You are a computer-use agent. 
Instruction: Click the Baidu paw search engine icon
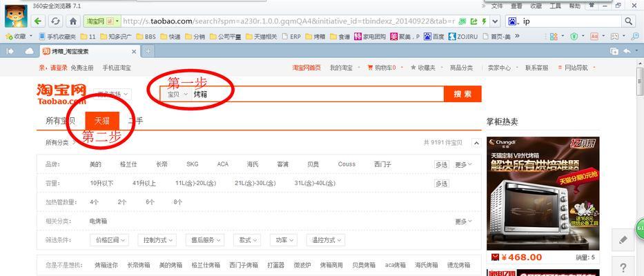point(511,21)
